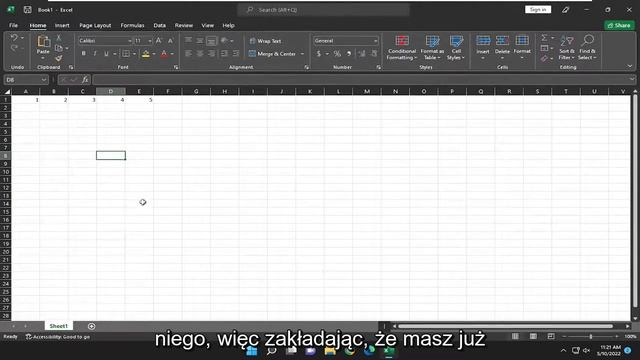The width and height of the screenshot is (640, 360).
Task: Click the Insert Function fx button
Action: pyautogui.click(x=85, y=80)
